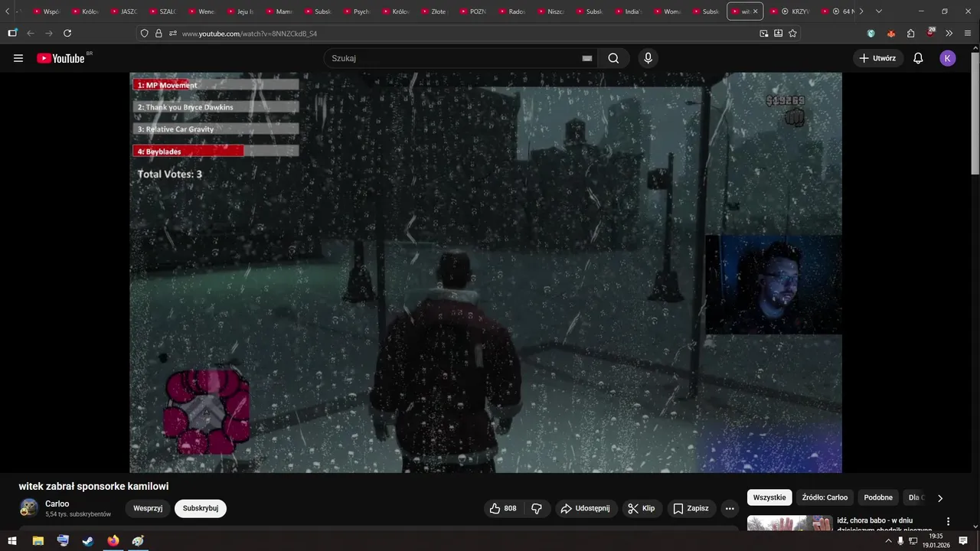The image size is (980, 551).
Task: Show next filter chips with arrow
Action: (x=940, y=497)
